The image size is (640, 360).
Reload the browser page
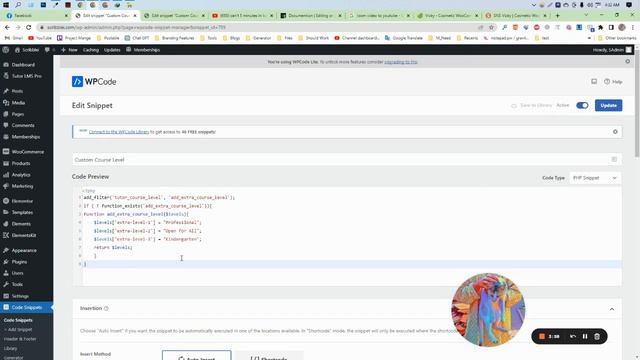tap(29, 27)
